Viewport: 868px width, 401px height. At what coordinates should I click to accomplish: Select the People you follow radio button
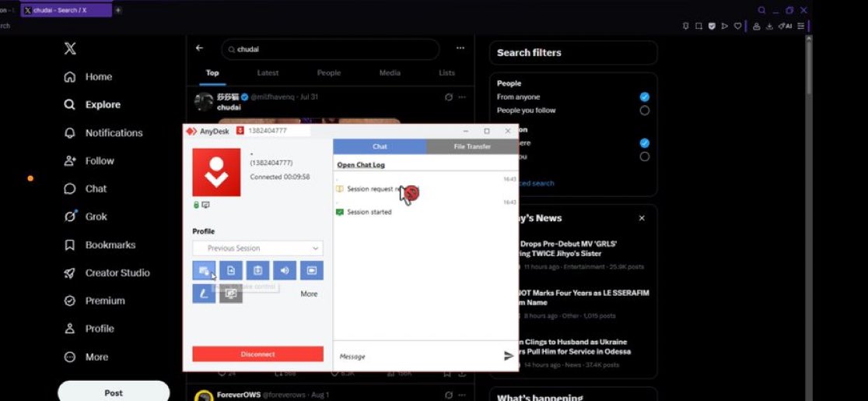pos(644,111)
